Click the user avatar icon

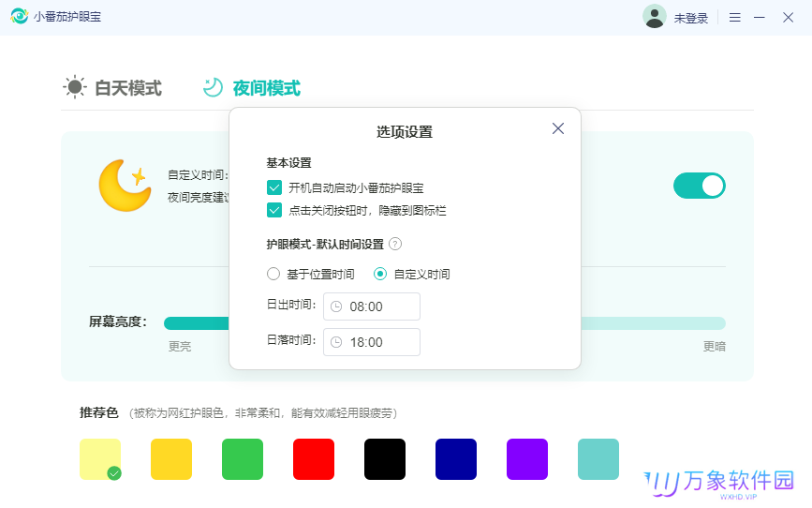point(654,17)
